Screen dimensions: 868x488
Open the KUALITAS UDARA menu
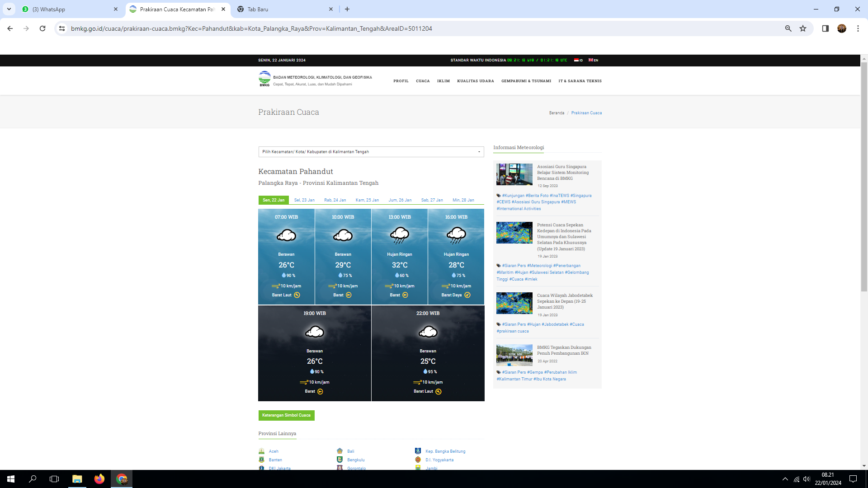click(x=476, y=81)
